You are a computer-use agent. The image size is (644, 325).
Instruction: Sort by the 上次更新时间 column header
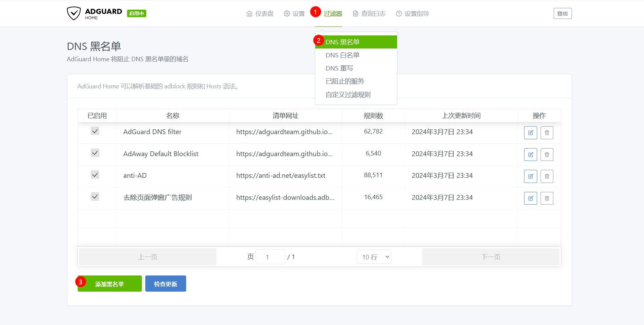461,116
